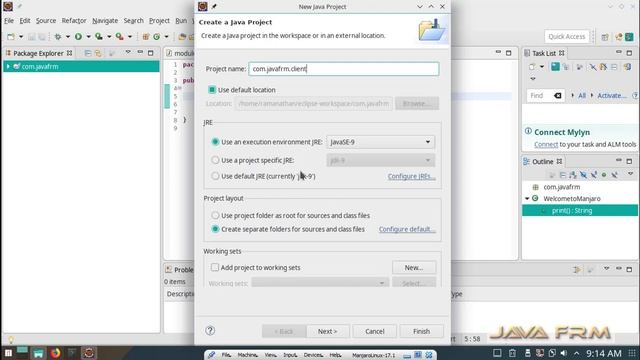Click the Activate link in Task List
This screenshot has height=360, width=640.
(612, 96)
